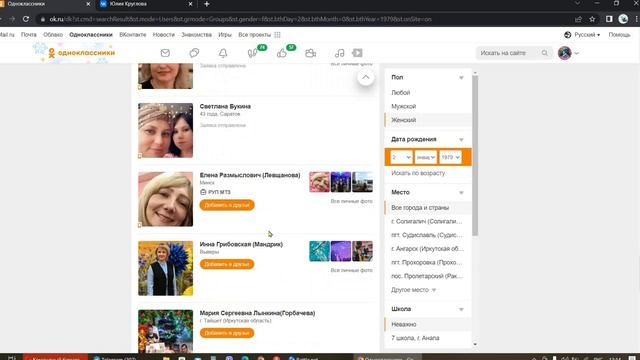
Task: Collapse the Дата рождения filter section
Action: (461, 140)
